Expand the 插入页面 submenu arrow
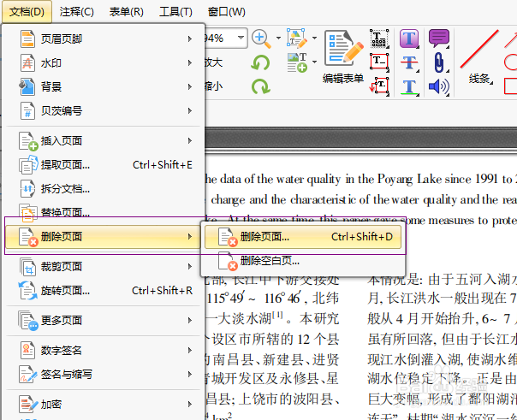 tap(190, 141)
